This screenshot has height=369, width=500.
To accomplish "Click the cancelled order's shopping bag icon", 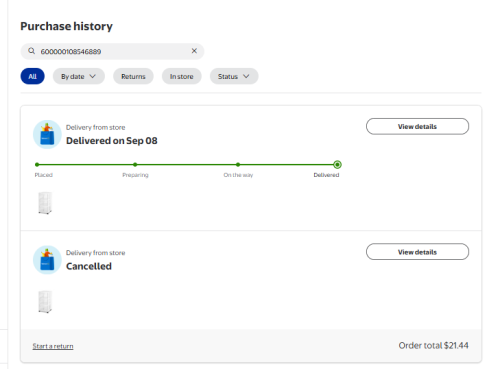I will (47, 260).
